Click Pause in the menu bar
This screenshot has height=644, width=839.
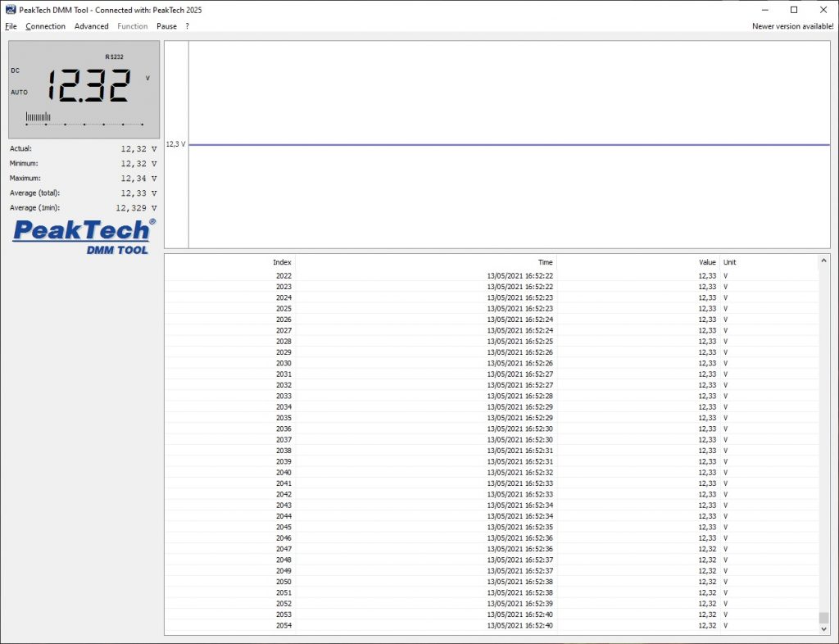166,26
